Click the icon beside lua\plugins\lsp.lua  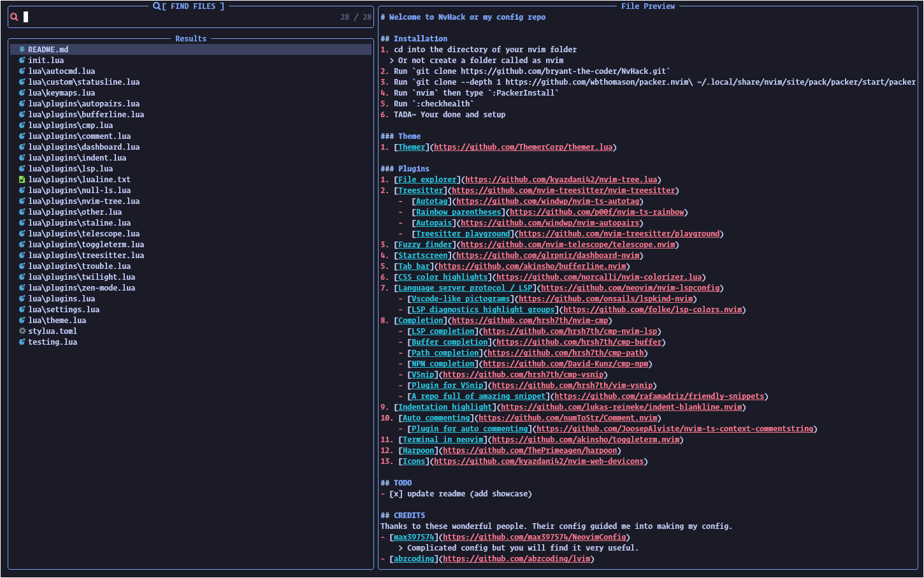(22, 168)
